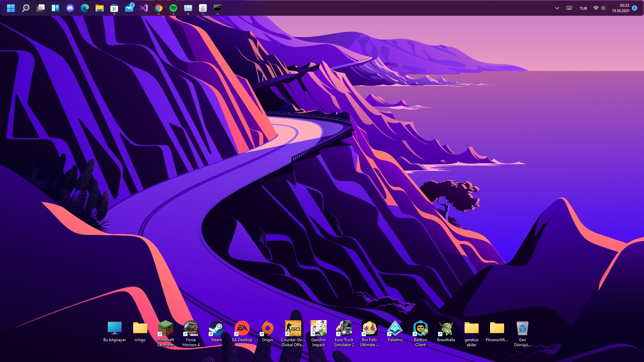Open the Widgets panel icon
The width and height of the screenshot is (644, 362).
55,8
